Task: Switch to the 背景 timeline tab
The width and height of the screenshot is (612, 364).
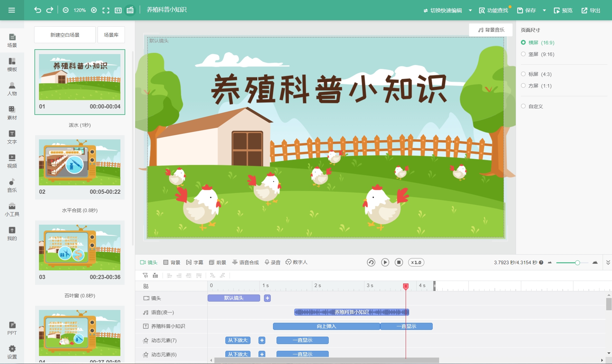Action: [x=172, y=262]
